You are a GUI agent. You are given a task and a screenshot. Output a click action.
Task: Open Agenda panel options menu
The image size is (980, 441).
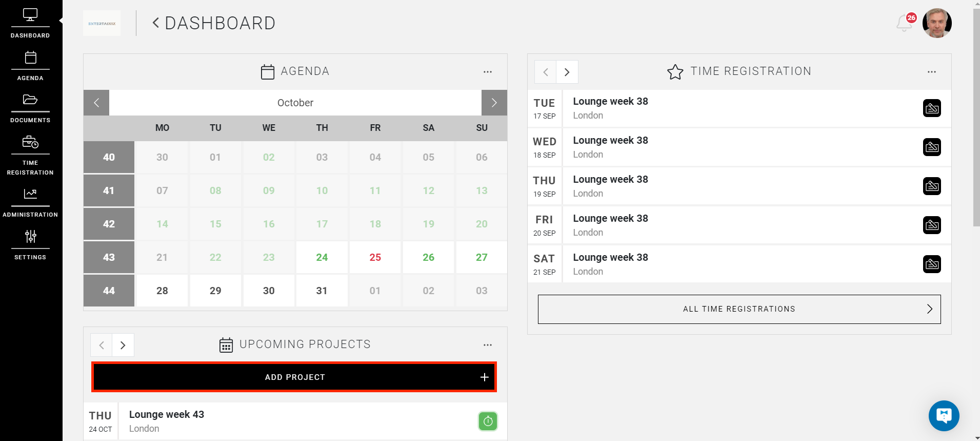click(x=488, y=72)
